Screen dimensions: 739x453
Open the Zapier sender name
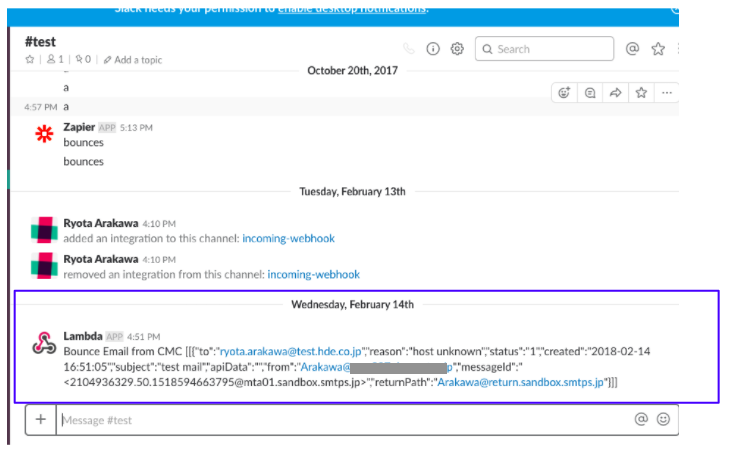[79, 127]
